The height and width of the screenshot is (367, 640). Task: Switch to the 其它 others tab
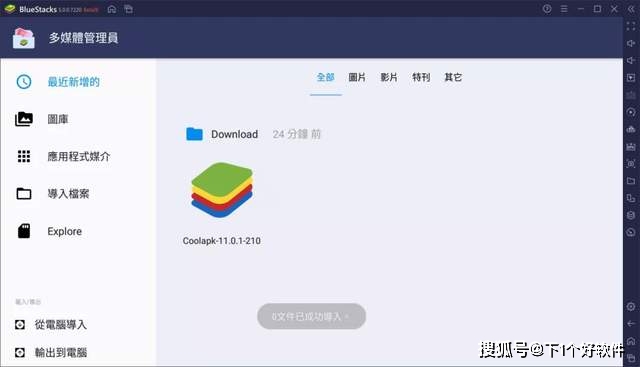(x=453, y=77)
